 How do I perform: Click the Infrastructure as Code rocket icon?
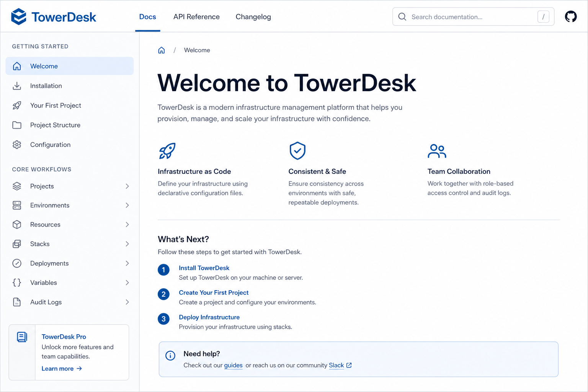click(167, 151)
